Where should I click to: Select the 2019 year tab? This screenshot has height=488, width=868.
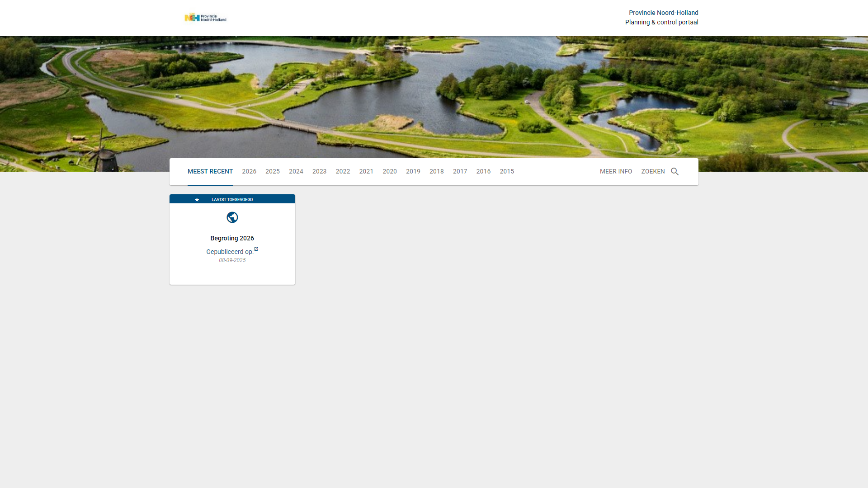click(413, 172)
